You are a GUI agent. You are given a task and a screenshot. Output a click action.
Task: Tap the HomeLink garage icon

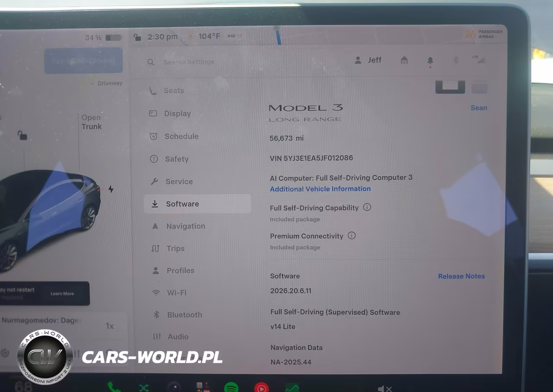point(404,60)
